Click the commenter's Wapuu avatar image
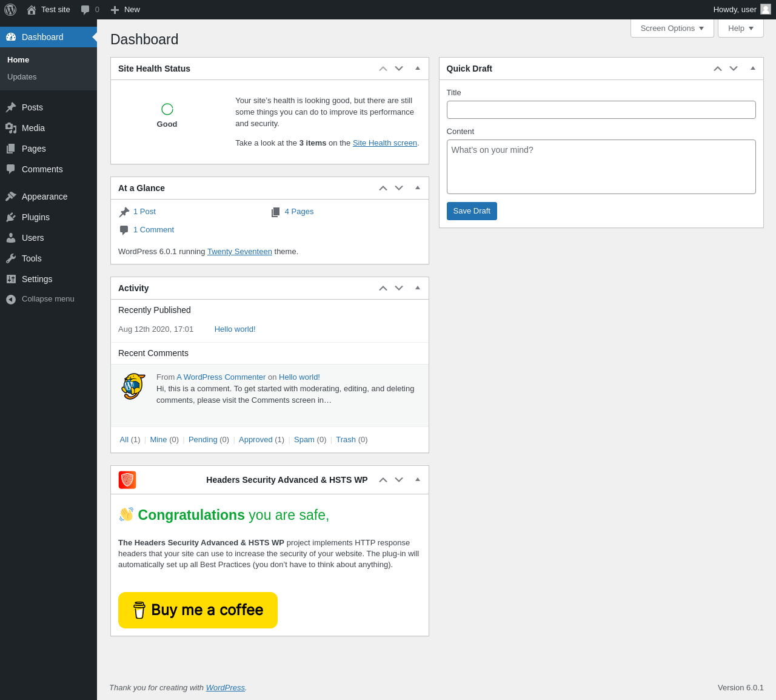 [133, 386]
